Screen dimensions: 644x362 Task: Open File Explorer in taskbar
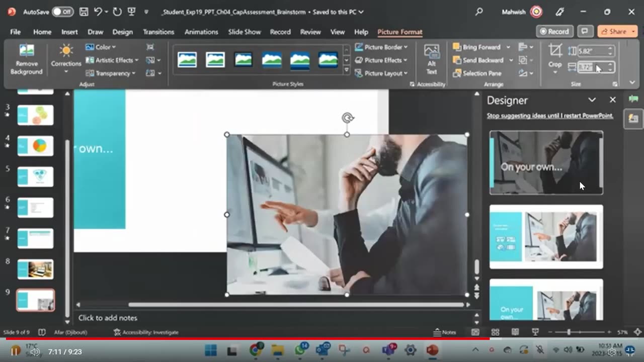(278, 350)
